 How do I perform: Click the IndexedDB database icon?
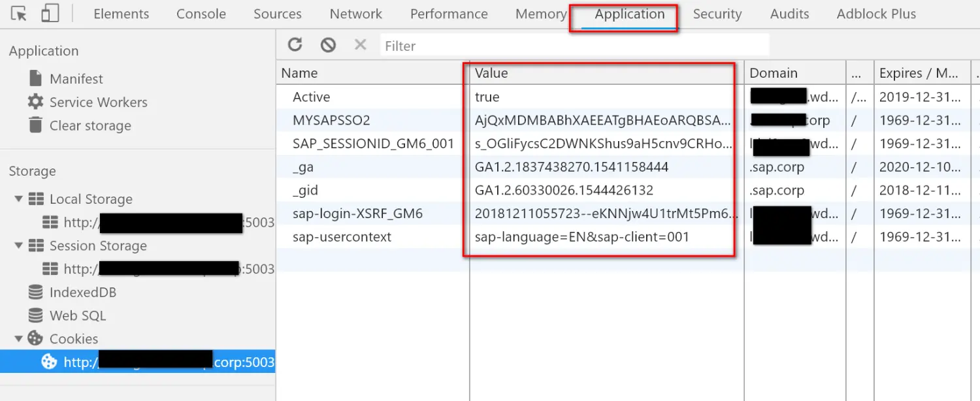pos(36,292)
